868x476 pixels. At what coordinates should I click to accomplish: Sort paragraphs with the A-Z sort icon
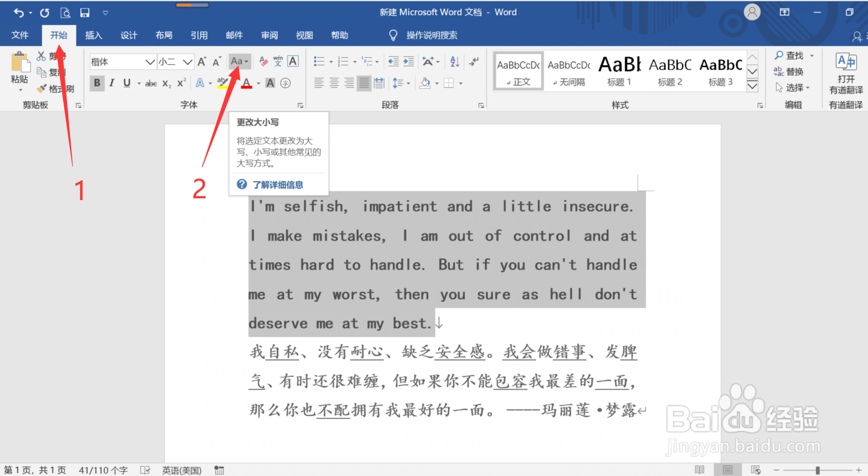click(x=454, y=61)
